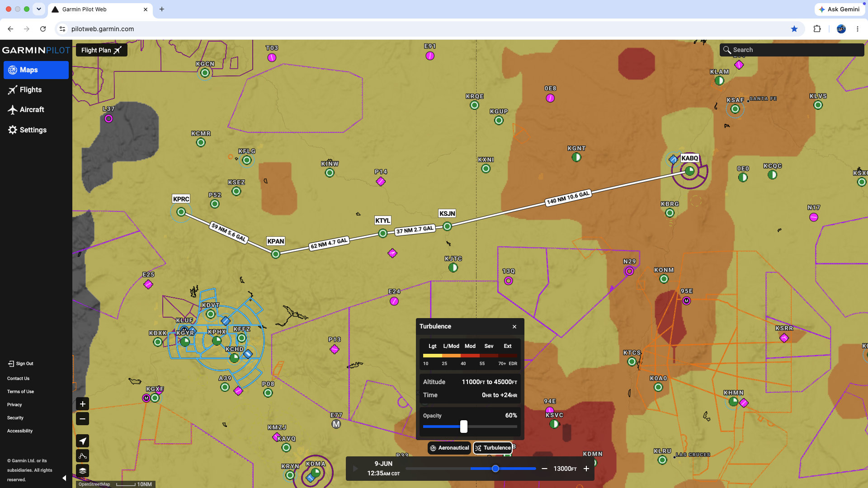Viewport: 868px width, 488px height.
Task: Click the map Search field
Action: click(x=792, y=50)
